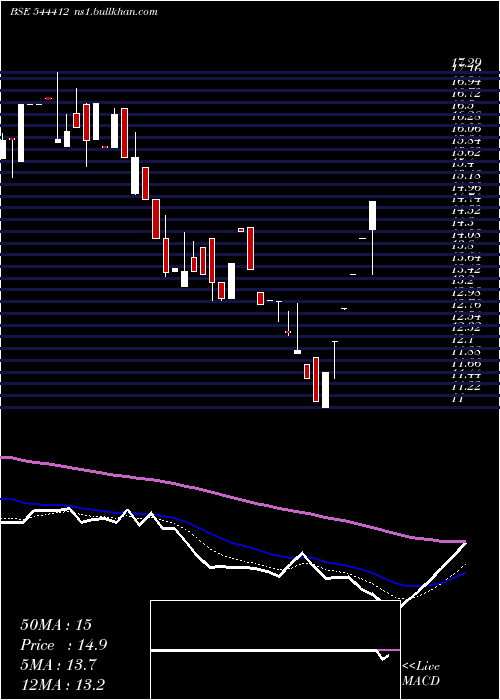Click the BSE 544412 chart title text
Viewport: 500px width, 700px height.
pos(39,12)
